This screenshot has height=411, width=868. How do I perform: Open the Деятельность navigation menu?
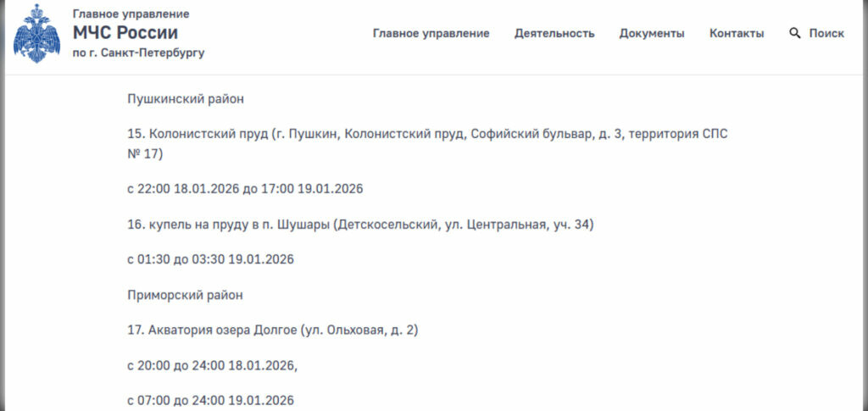[554, 34]
